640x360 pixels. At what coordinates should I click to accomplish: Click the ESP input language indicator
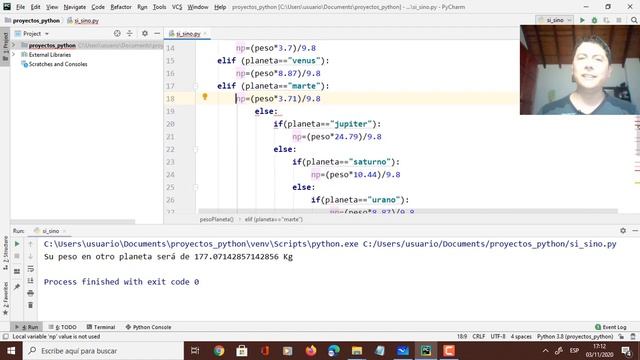(574, 351)
